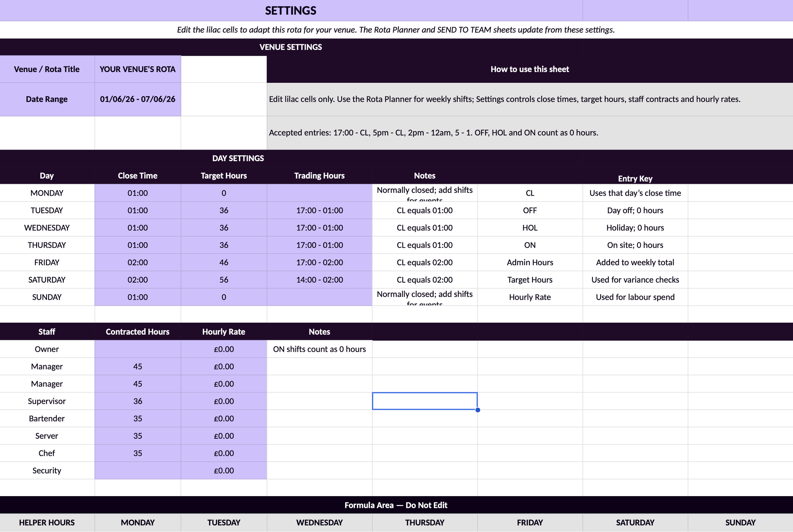Click the 'Venue / Rota Title' label cell
Viewport: 793px width, 532px height.
[x=47, y=69]
